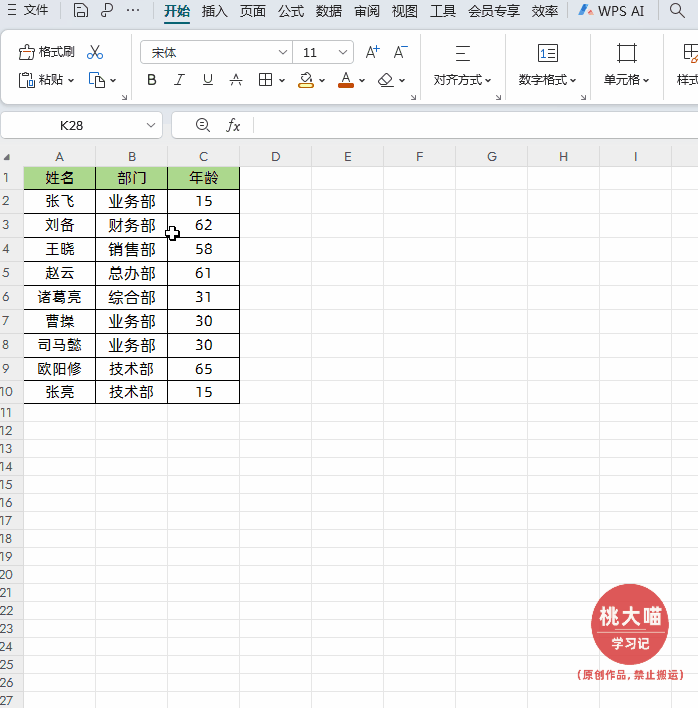This screenshot has height=708, width=698.
Task: Switch to the 视图 tab
Action: pos(405,11)
